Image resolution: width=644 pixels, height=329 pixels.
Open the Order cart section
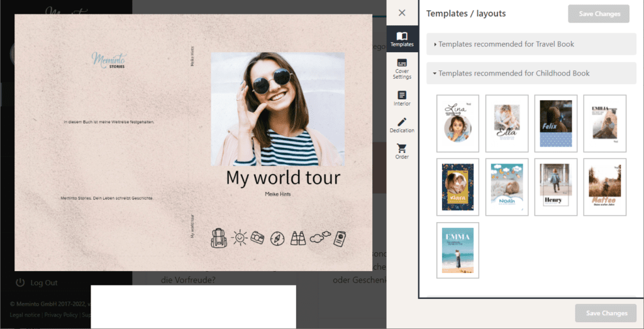(402, 152)
